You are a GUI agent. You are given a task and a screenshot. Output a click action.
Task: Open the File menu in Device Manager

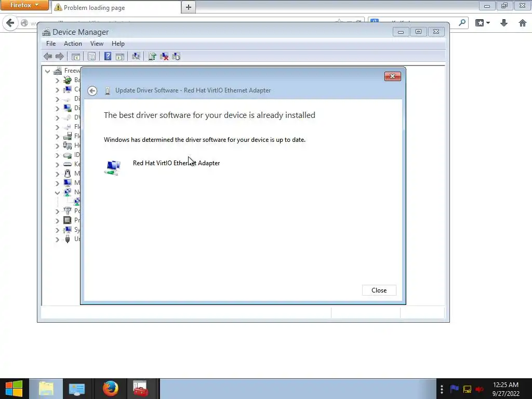click(x=51, y=44)
